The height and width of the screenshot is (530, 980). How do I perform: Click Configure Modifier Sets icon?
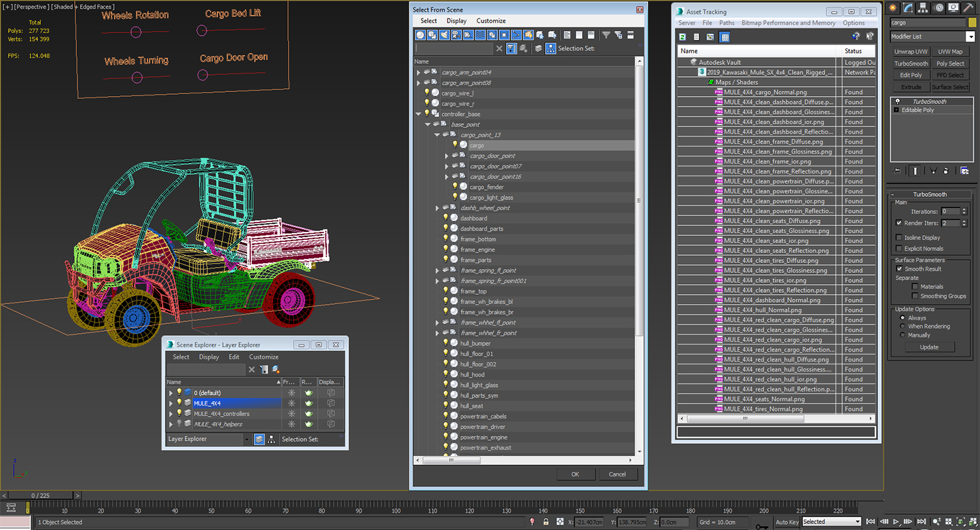click(965, 170)
